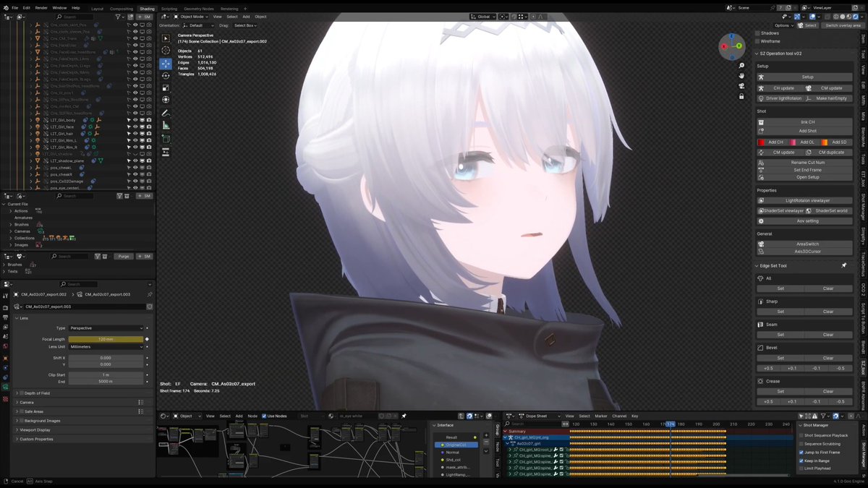
Task: Disable the Keep in Range checkbox
Action: 801,460
